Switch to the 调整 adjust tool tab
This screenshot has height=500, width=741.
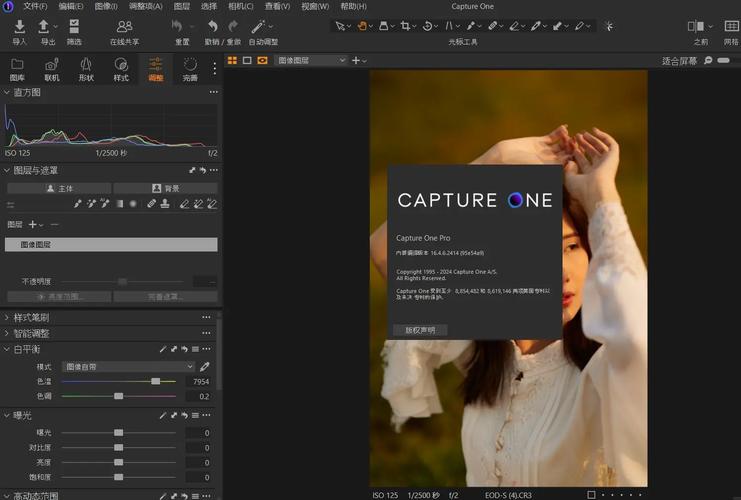click(x=155, y=69)
